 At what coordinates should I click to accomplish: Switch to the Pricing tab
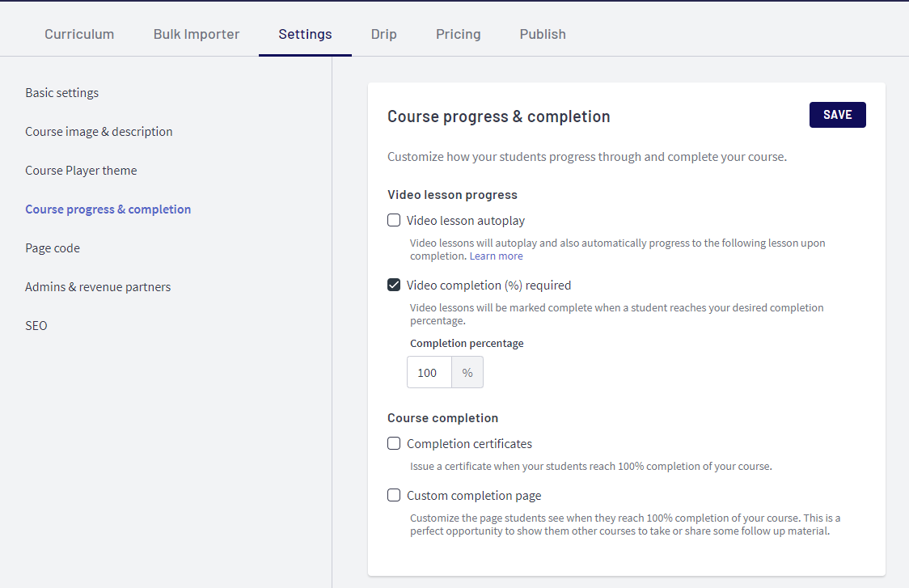(x=458, y=34)
